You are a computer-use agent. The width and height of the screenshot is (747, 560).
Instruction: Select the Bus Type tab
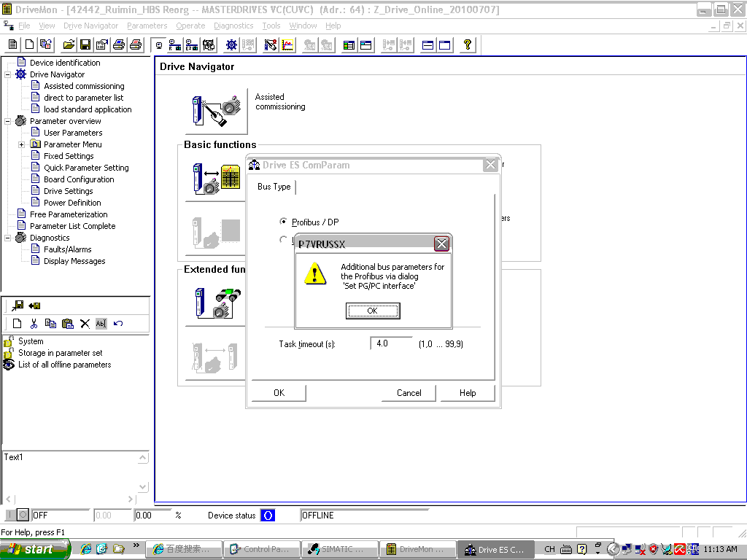274,187
